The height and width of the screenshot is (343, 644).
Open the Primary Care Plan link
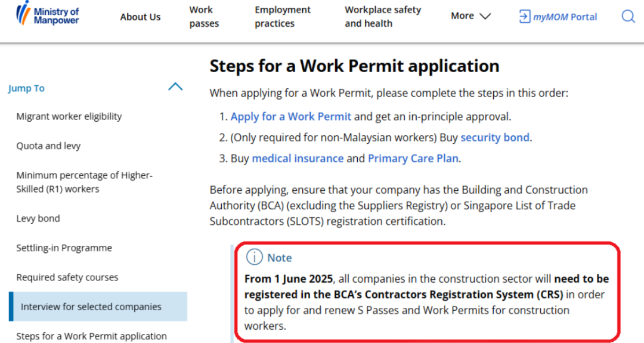pyautogui.click(x=413, y=159)
